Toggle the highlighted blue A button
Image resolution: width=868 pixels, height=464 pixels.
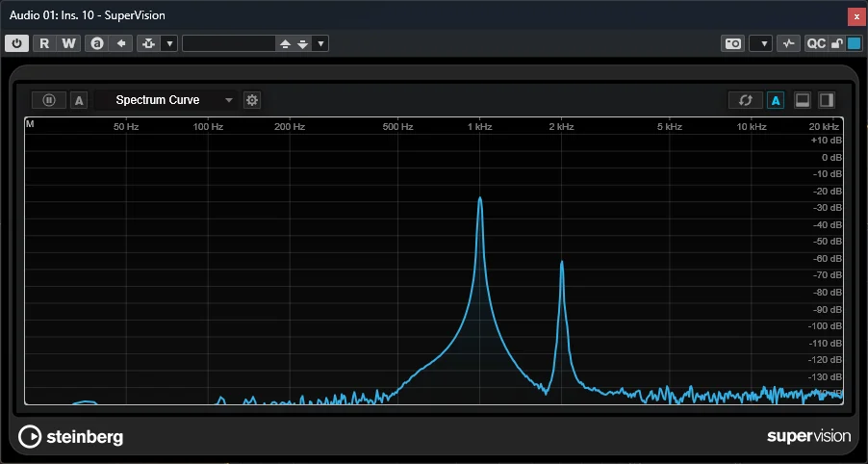pos(776,100)
